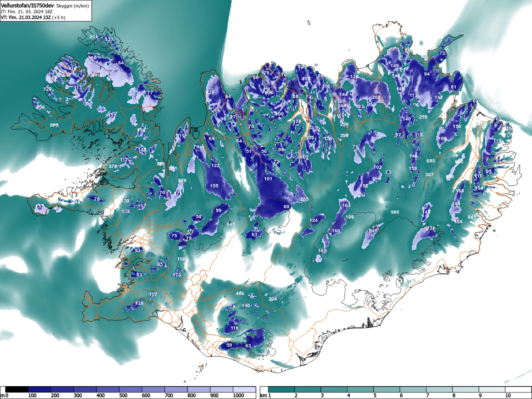Click the Skyggni (m/km) label in header

point(73,6)
